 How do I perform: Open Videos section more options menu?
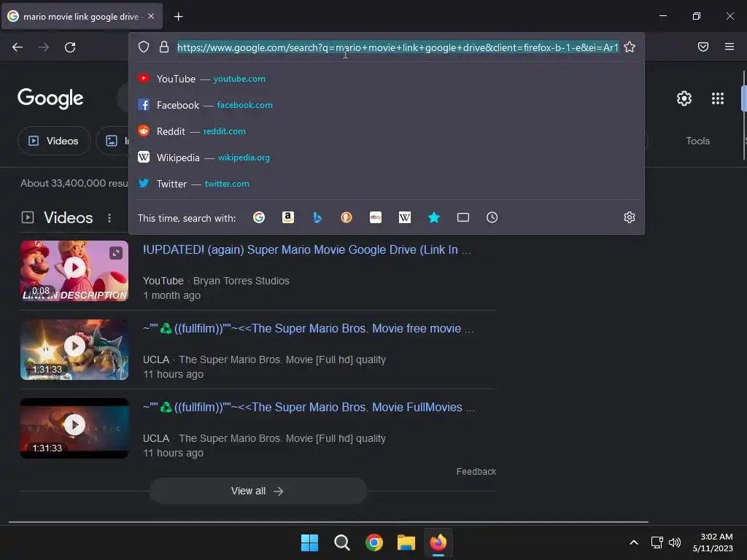(x=109, y=218)
